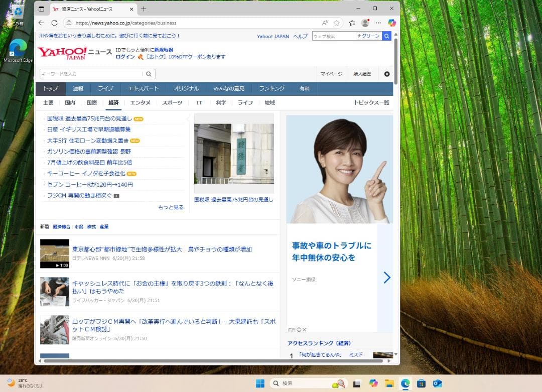The width and height of the screenshot is (542, 392).
Task: Click the キーワードを入力 search field
Action: point(90,73)
